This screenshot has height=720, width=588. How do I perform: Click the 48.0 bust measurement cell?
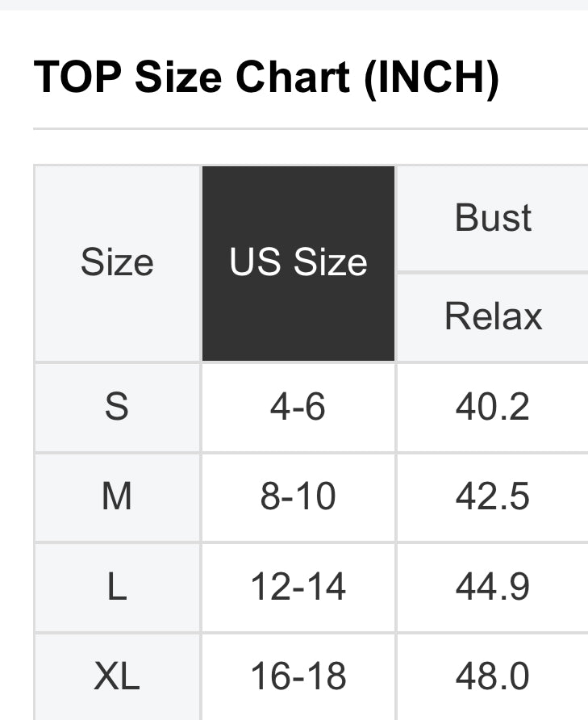(492, 676)
